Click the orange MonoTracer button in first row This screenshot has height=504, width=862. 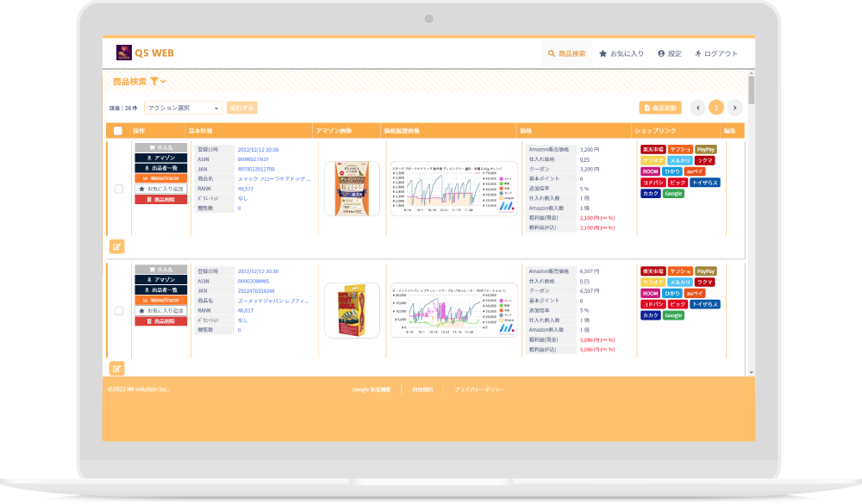(160, 178)
